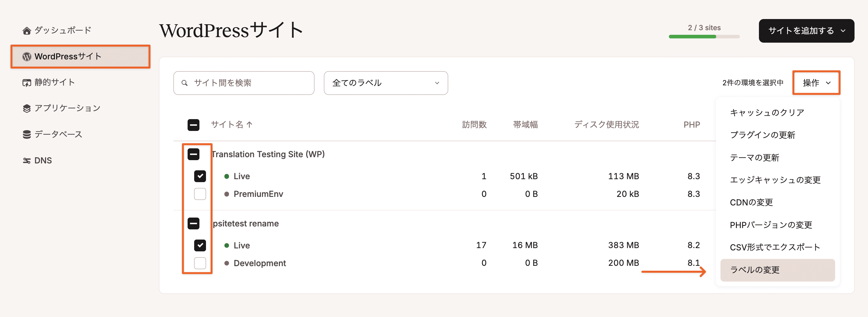The width and height of the screenshot is (868, 317).
Task: Select the WordPressサイト sidebar item
Action: 67,56
